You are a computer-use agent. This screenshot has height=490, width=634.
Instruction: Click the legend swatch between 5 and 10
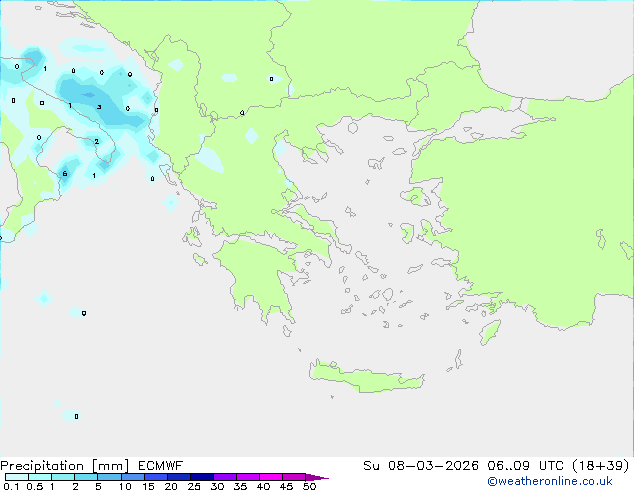click(x=109, y=477)
